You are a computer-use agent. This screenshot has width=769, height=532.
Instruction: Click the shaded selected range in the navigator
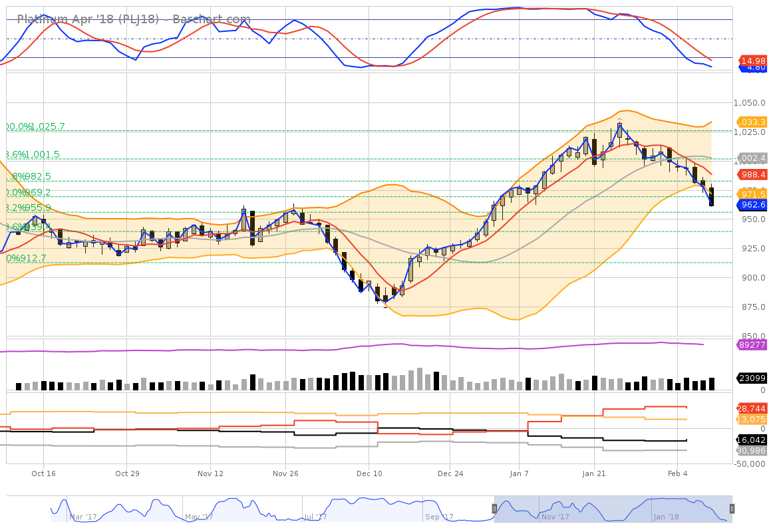coord(613,509)
